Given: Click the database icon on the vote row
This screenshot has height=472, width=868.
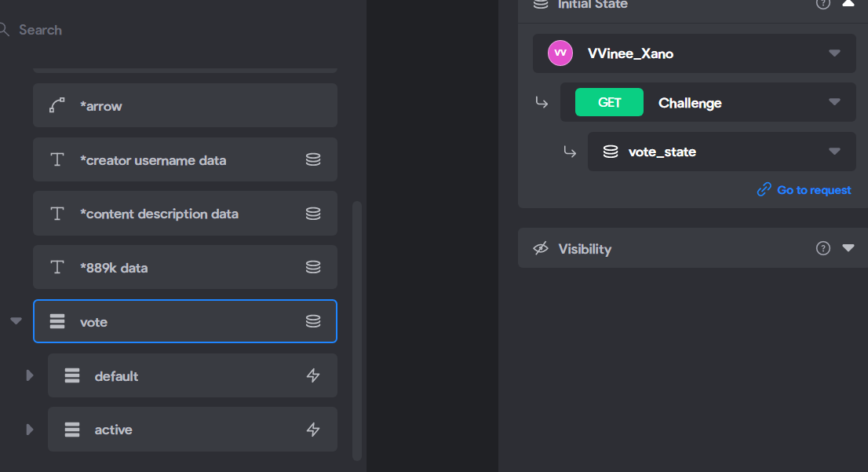Looking at the screenshot, I should point(313,320).
